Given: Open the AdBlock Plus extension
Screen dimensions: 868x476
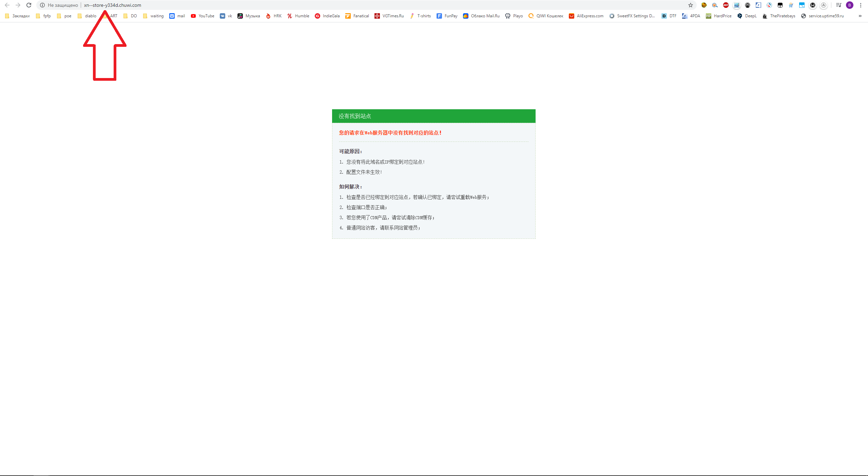Looking at the screenshot, I should 726,5.
